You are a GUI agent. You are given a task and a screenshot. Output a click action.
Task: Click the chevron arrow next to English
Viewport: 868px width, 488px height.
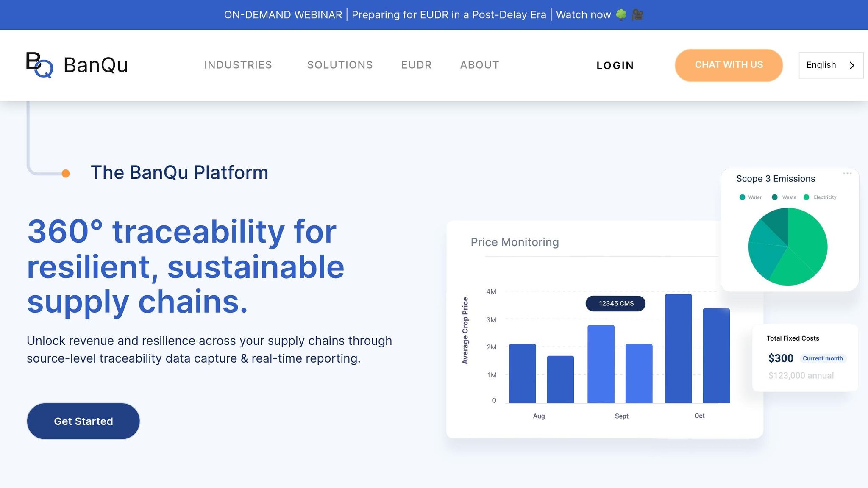point(852,65)
